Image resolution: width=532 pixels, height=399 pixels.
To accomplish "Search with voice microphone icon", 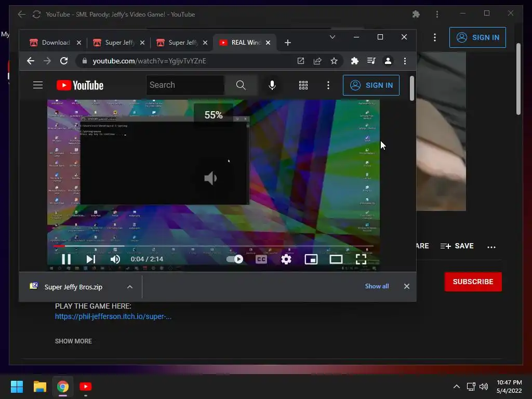I will (272, 85).
